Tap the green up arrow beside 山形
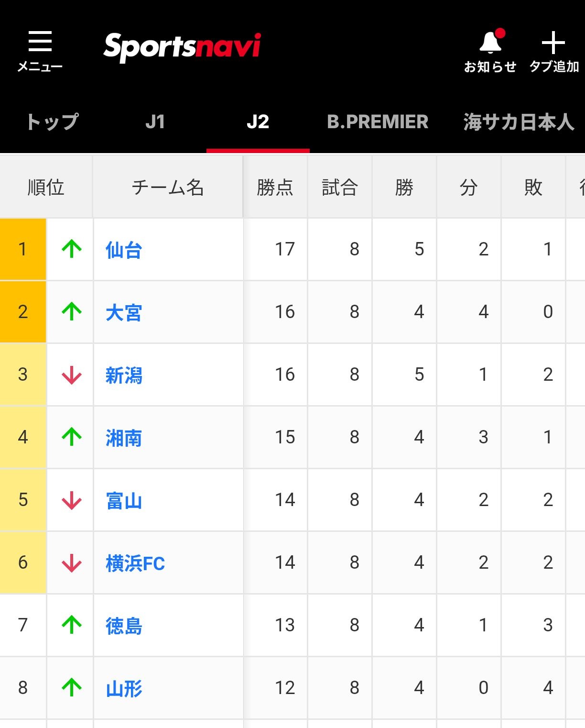The height and width of the screenshot is (728, 585). [72, 688]
